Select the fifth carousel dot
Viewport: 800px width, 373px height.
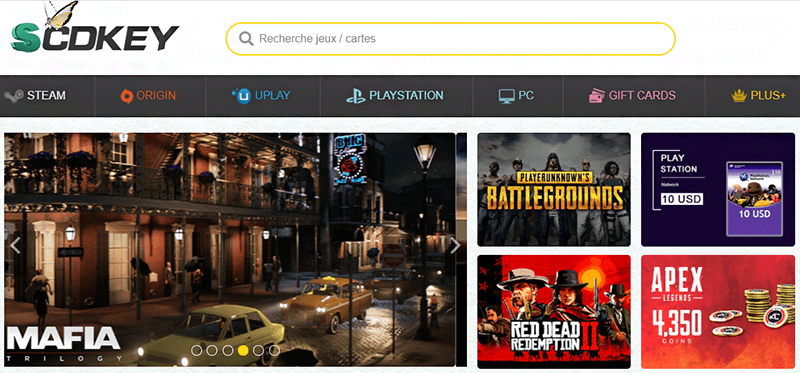tap(259, 350)
